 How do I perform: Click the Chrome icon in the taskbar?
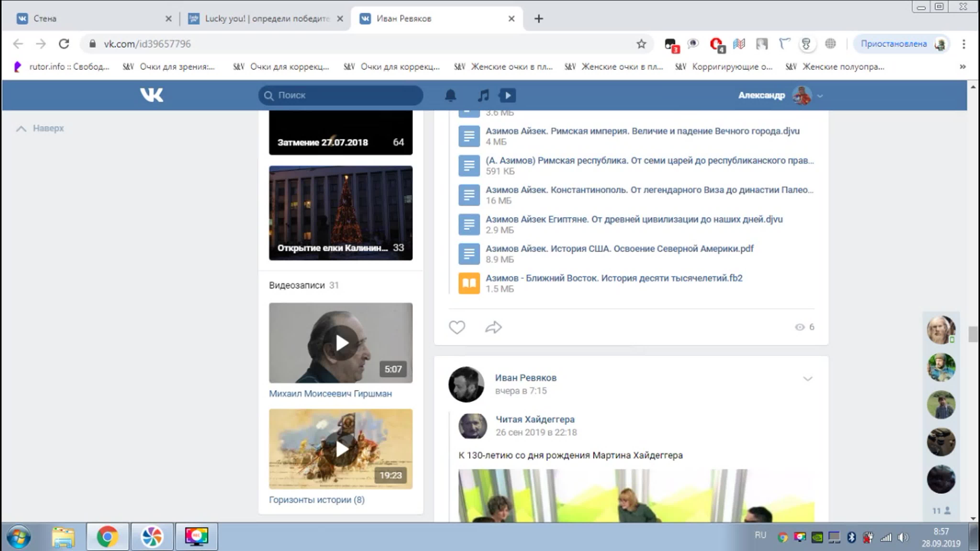[107, 537]
